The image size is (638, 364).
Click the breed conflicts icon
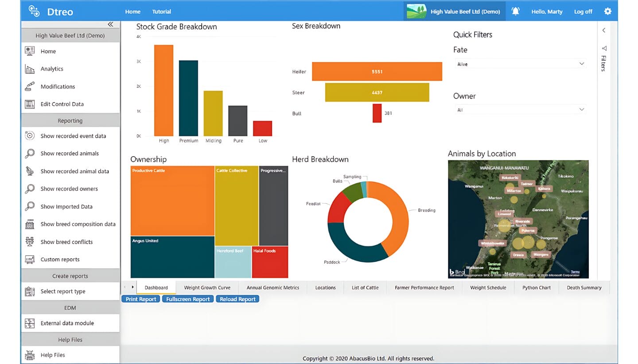click(30, 241)
